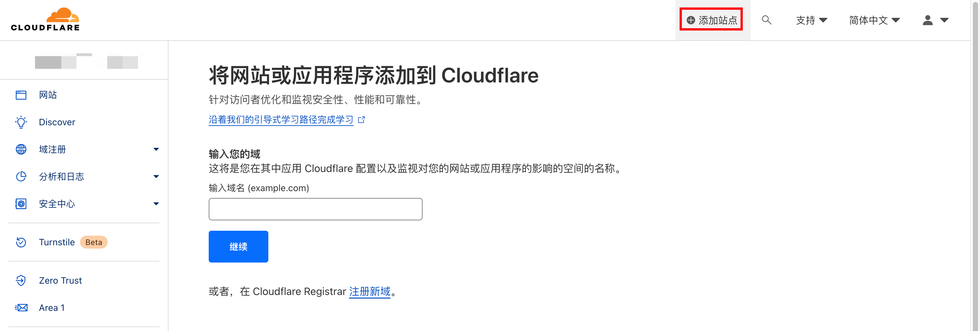
Task: Click the Discover lightbulb icon
Action: (x=21, y=122)
